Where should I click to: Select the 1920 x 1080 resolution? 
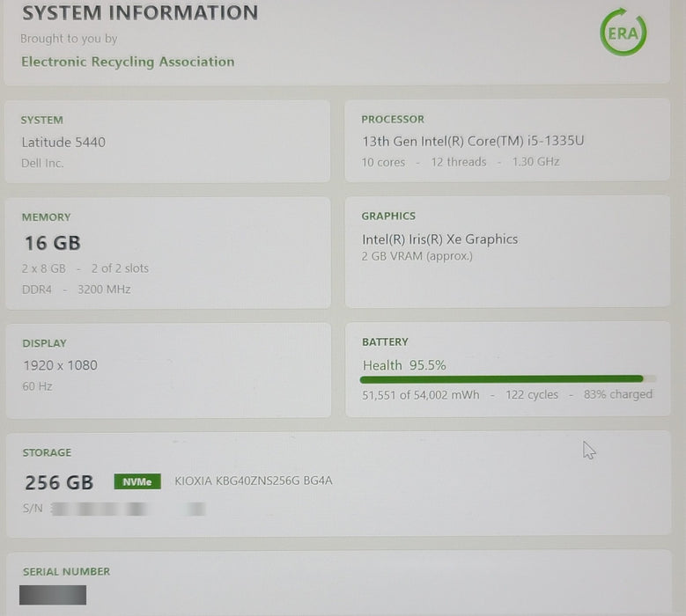click(x=61, y=365)
